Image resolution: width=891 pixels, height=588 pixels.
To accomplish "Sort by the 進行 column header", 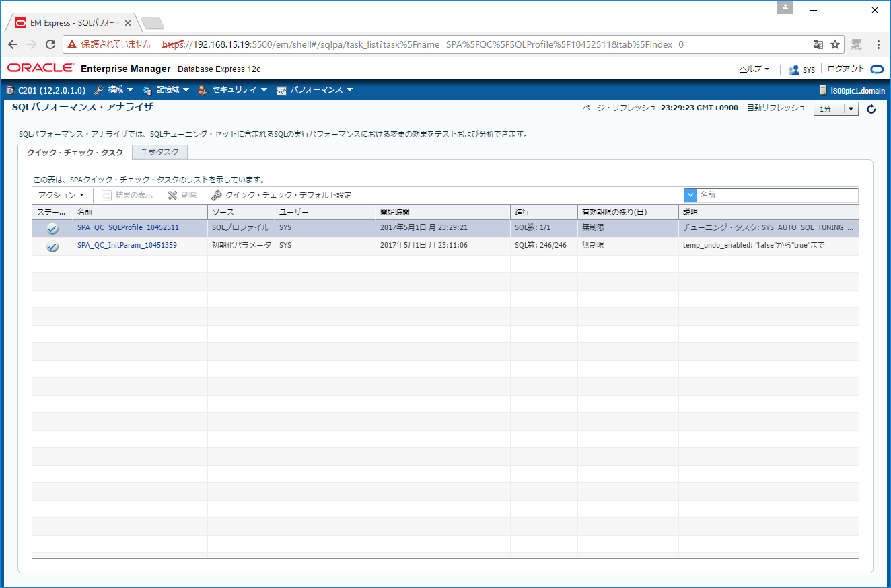I will 544,212.
